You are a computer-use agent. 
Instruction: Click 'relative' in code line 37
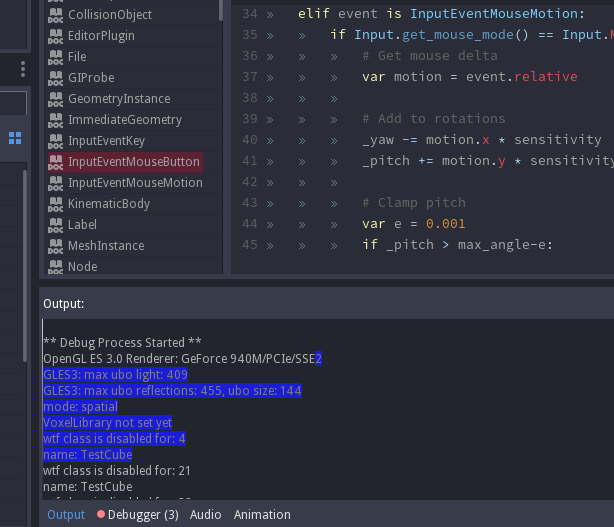coord(545,77)
